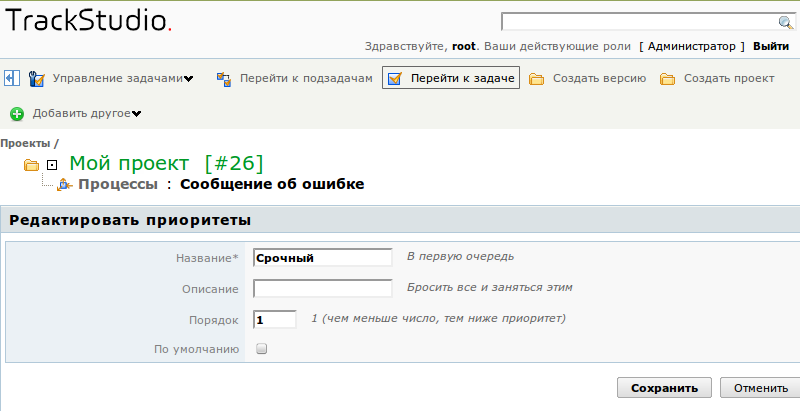
Task: Click the folder icon beside Мой проект
Action: click(31, 164)
